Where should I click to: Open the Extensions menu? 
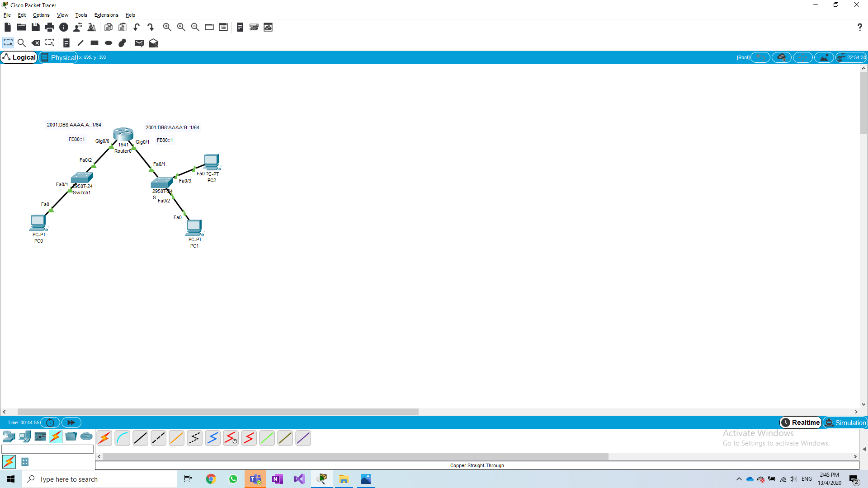[106, 15]
